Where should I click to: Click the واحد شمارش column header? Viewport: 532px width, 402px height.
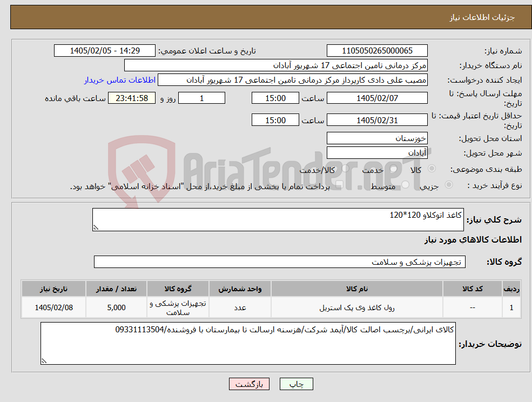tap(240, 289)
